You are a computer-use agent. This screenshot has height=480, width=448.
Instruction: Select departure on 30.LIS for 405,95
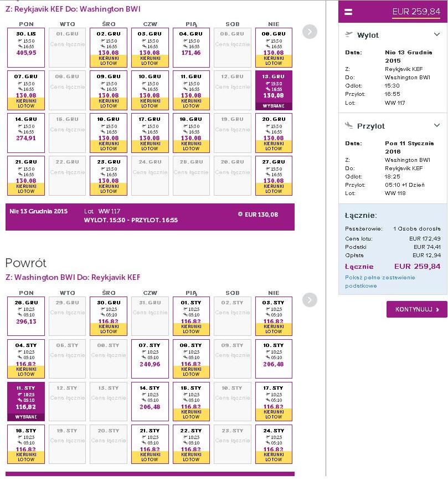tap(26, 48)
